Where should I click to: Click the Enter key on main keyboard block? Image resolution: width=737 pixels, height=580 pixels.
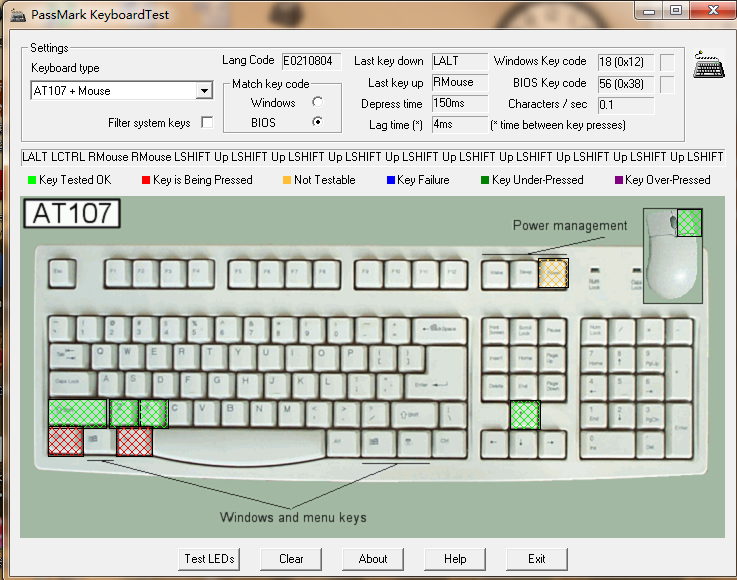click(x=437, y=384)
